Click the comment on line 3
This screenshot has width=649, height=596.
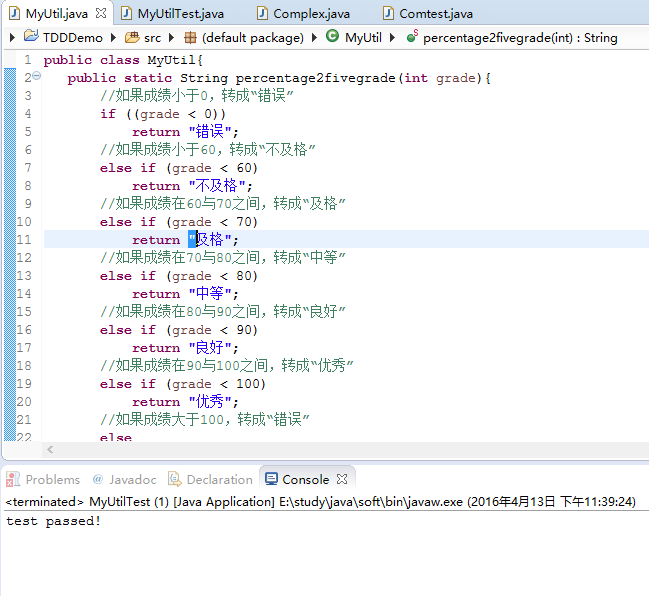[197, 96]
